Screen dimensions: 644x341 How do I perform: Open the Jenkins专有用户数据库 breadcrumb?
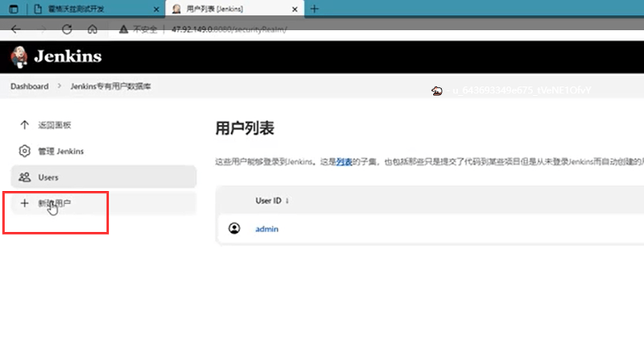110,86
